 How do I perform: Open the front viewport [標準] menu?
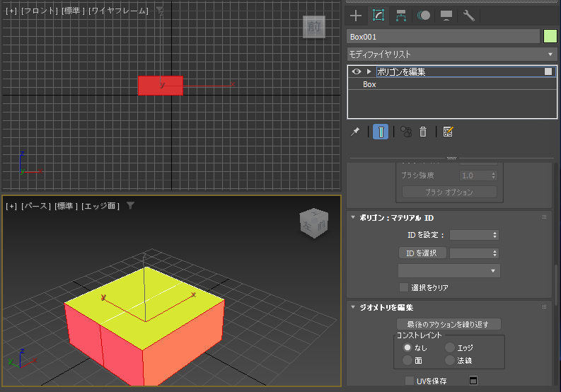coord(74,11)
